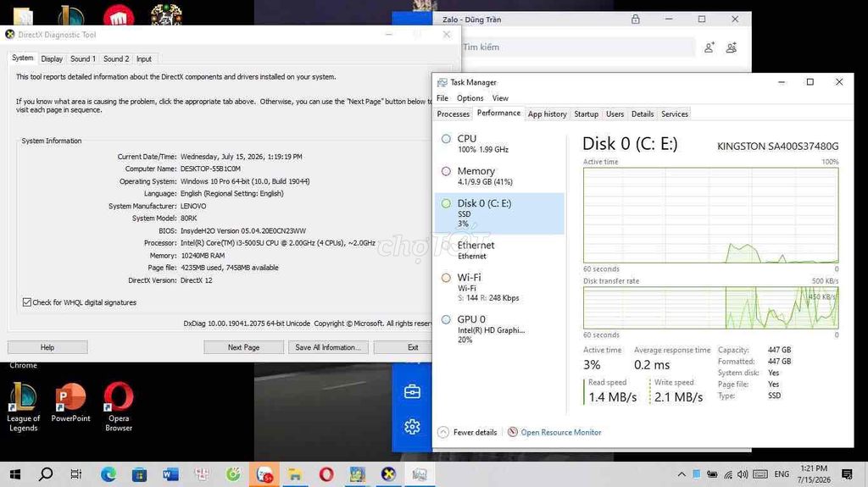Launch Microsoft Edge from taskbar
868x487 pixels.
click(108, 474)
